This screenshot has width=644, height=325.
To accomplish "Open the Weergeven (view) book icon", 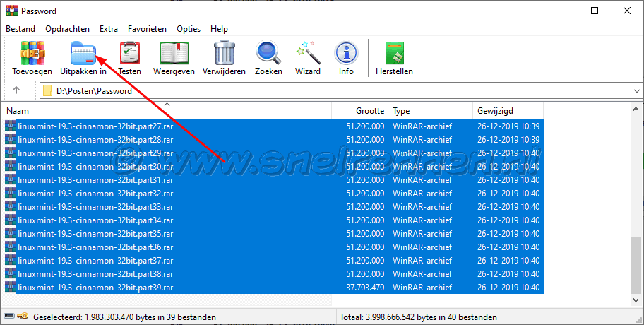I will [x=174, y=53].
